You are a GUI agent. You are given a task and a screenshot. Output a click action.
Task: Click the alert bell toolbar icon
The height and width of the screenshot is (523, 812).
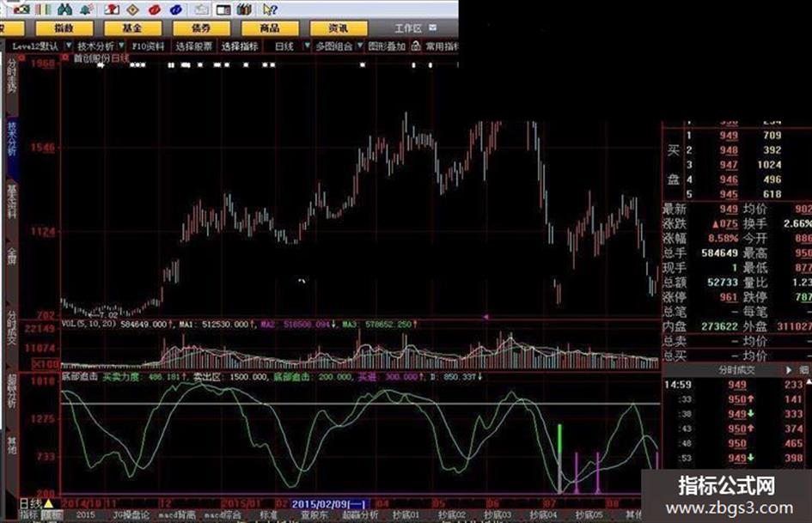pyautogui.click(x=87, y=9)
